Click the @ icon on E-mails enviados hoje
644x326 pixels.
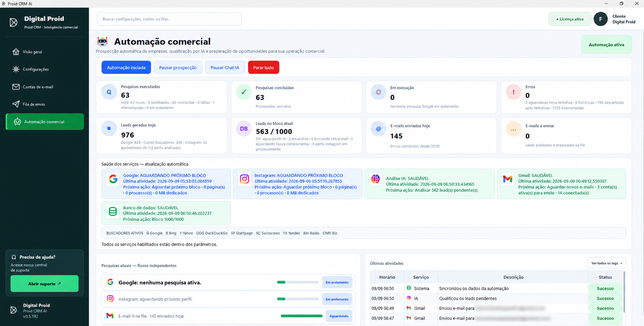click(378, 129)
